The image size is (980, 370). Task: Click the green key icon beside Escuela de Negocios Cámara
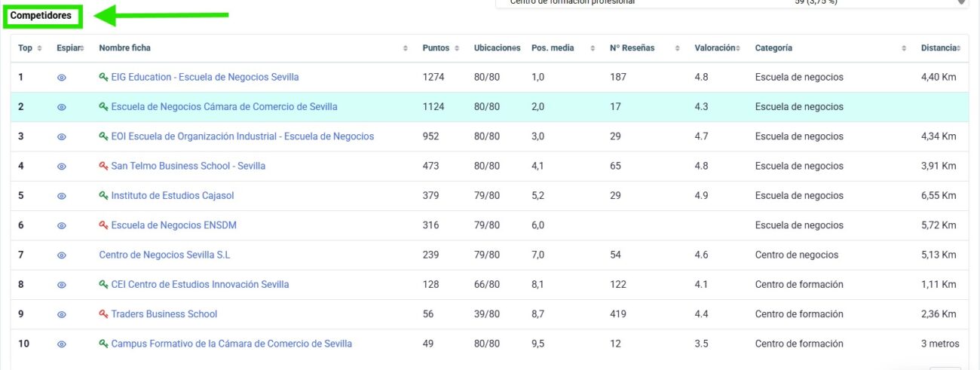(x=103, y=106)
